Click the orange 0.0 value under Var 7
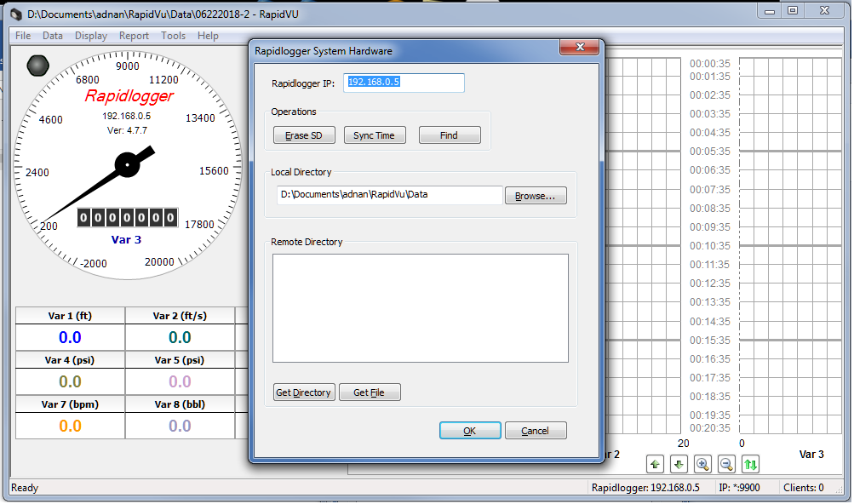This screenshot has width=854, height=504. pos(71,426)
